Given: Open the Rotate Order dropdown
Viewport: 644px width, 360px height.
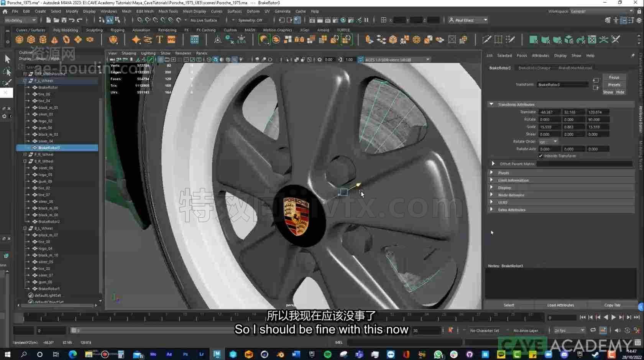Looking at the screenshot, I should pos(548,141).
